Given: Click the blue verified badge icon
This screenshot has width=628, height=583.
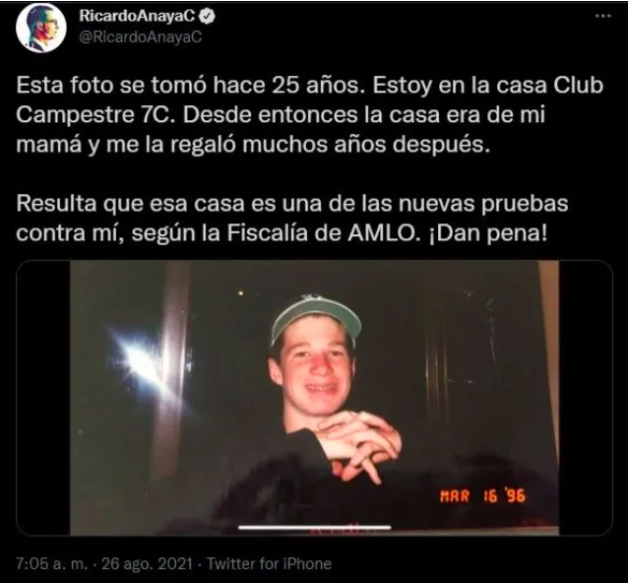Looking at the screenshot, I should coord(207,16).
